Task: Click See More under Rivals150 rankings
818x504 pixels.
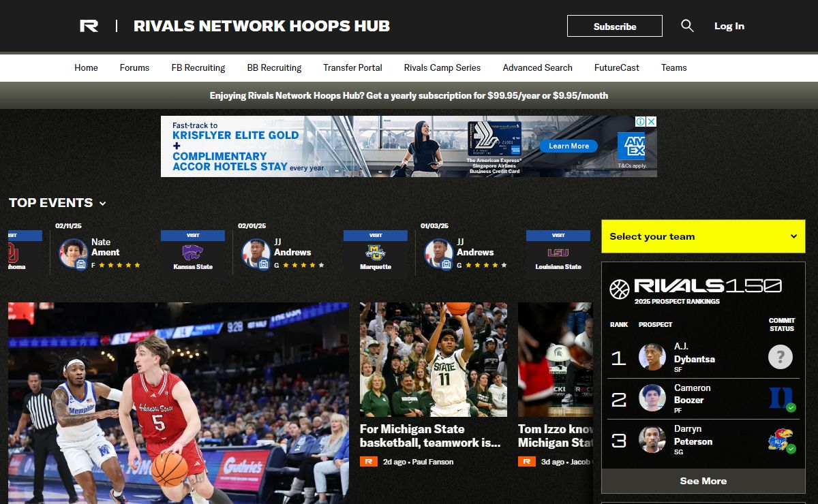Action: pos(703,481)
